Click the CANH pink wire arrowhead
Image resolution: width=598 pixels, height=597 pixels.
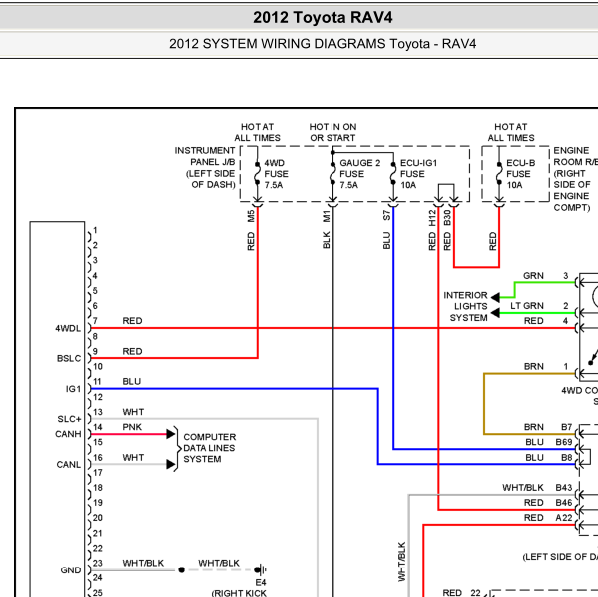170,434
